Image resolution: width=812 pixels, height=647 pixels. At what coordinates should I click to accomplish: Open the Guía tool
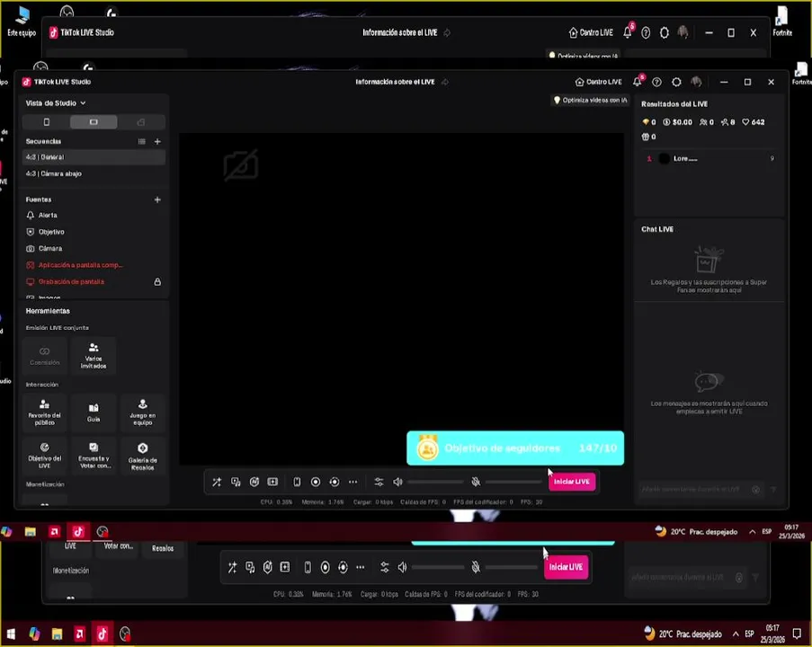94,412
